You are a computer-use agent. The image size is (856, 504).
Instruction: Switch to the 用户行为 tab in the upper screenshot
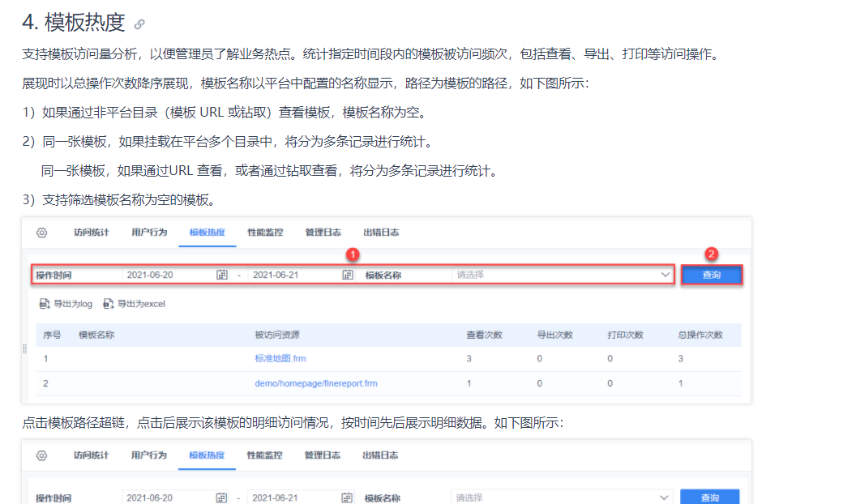(x=149, y=233)
